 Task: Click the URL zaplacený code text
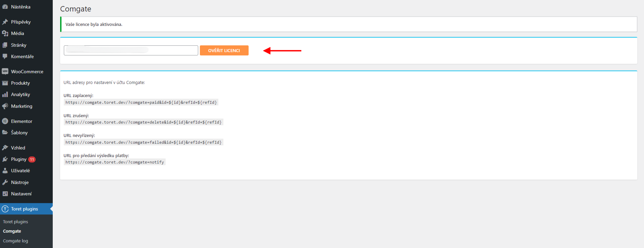coord(141,102)
